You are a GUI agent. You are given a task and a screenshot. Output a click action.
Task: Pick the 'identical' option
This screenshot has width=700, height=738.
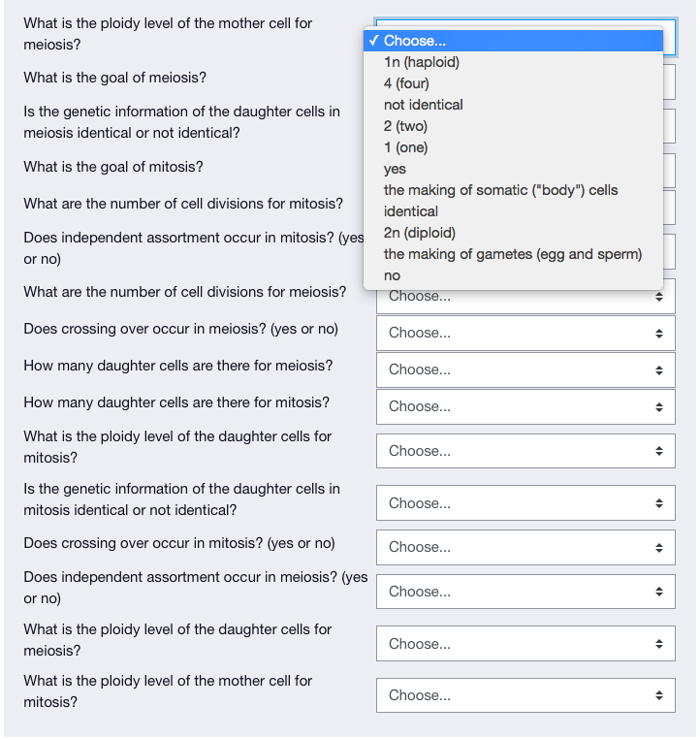513,211
